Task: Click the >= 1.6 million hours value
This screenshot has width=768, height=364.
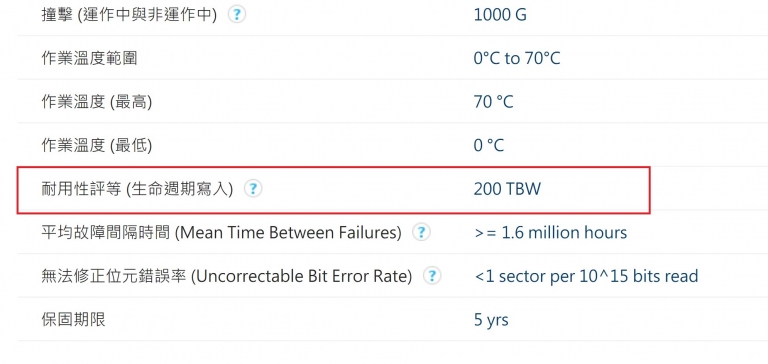Action: tap(551, 232)
